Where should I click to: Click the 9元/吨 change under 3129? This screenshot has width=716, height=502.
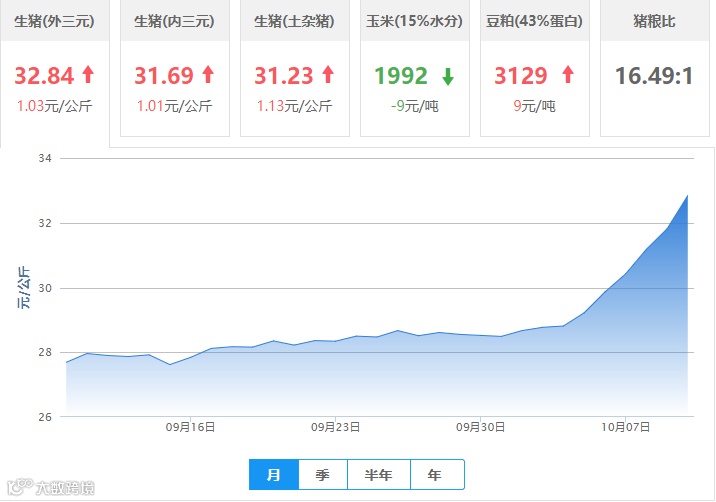[535, 106]
